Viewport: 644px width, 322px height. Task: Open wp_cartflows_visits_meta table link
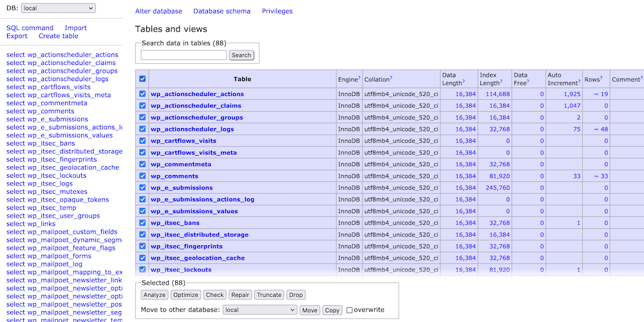[194, 153]
